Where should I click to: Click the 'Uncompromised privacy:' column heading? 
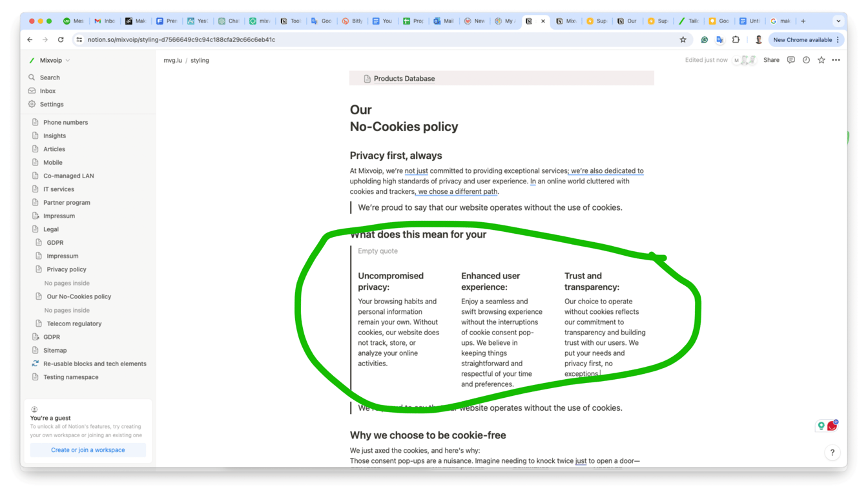click(391, 282)
